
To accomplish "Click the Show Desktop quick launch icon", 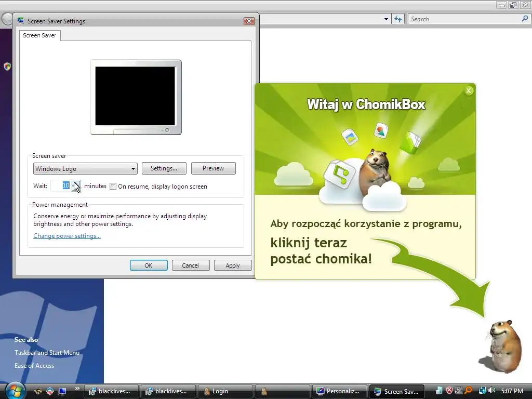I will tap(62, 391).
